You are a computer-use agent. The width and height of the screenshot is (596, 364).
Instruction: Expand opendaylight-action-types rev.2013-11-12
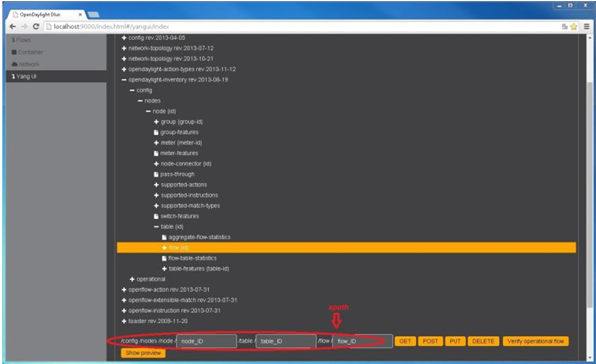(x=124, y=69)
